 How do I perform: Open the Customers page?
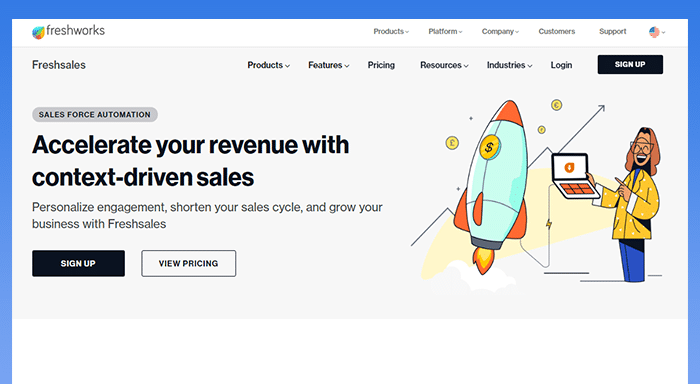pos(557,32)
